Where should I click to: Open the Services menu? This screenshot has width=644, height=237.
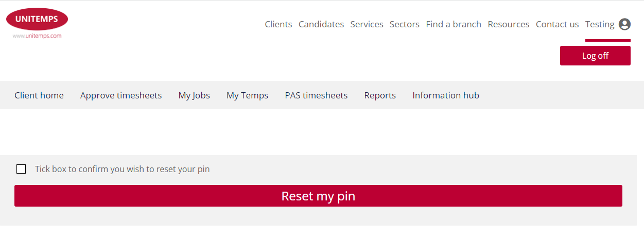click(x=367, y=24)
